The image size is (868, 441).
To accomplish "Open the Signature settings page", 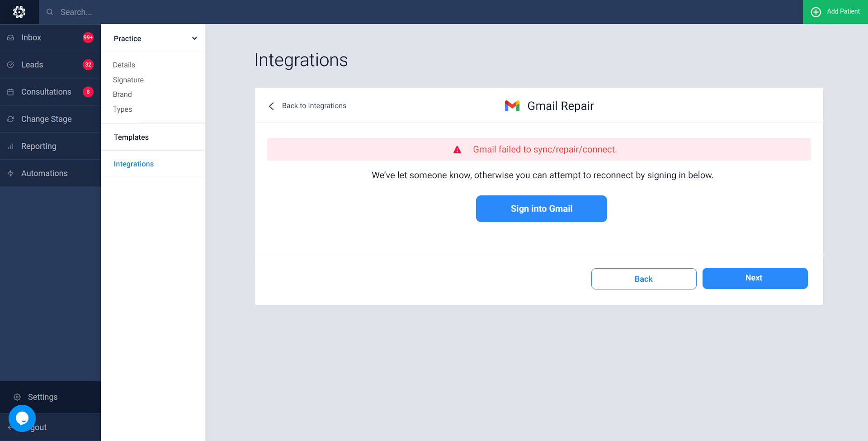I will pyautogui.click(x=128, y=80).
